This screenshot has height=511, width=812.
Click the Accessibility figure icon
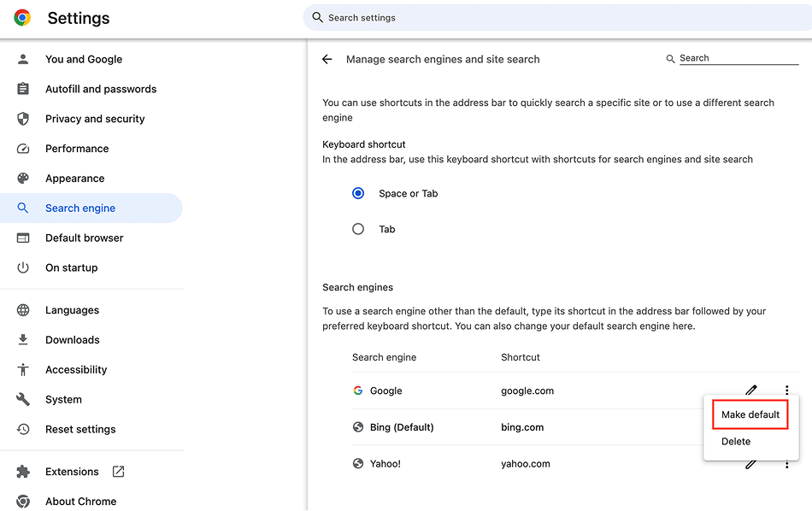click(x=23, y=370)
